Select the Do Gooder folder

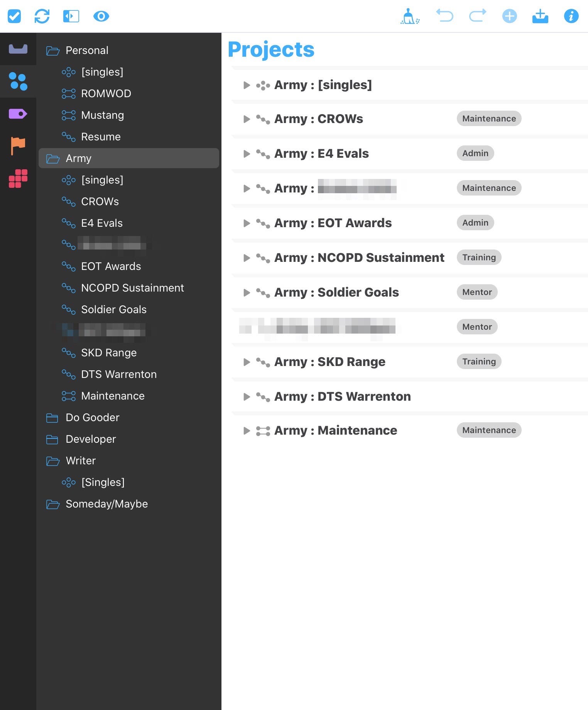[129, 417]
